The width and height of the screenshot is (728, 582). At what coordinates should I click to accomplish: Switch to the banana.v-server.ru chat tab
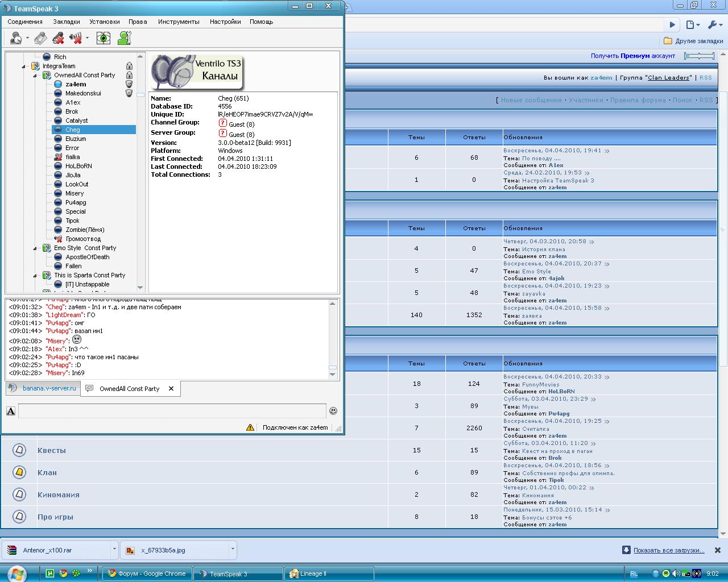click(43, 388)
